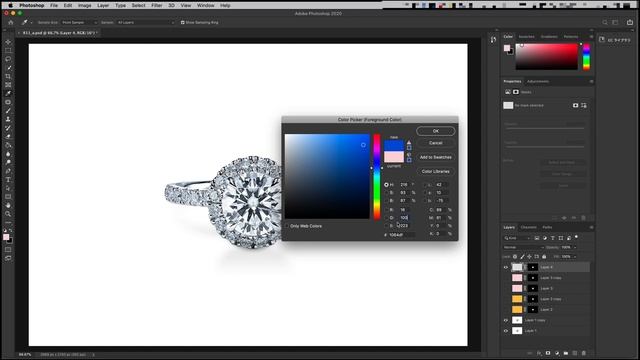
Task: Click the delete layer trash icon
Action: [x=584, y=353]
